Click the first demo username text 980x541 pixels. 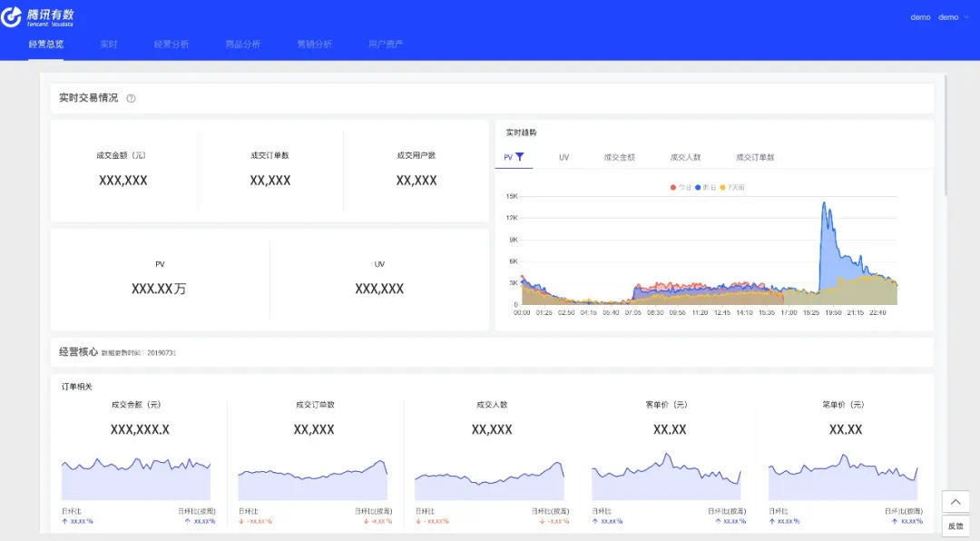coord(920,17)
